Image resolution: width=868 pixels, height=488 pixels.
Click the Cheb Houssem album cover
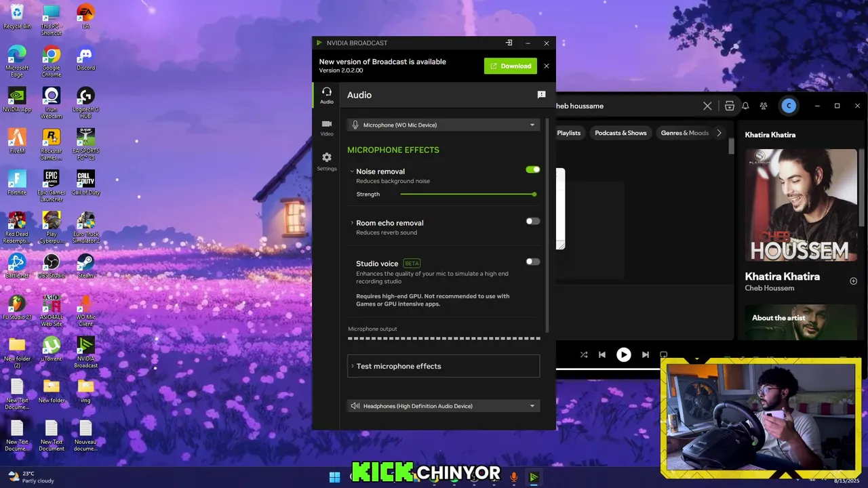(802, 205)
